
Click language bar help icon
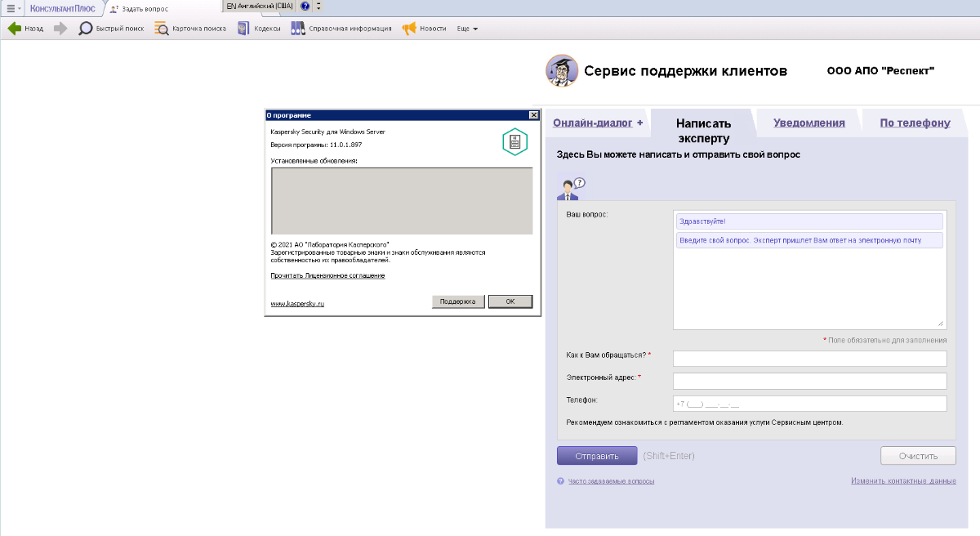tap(305, 6)
